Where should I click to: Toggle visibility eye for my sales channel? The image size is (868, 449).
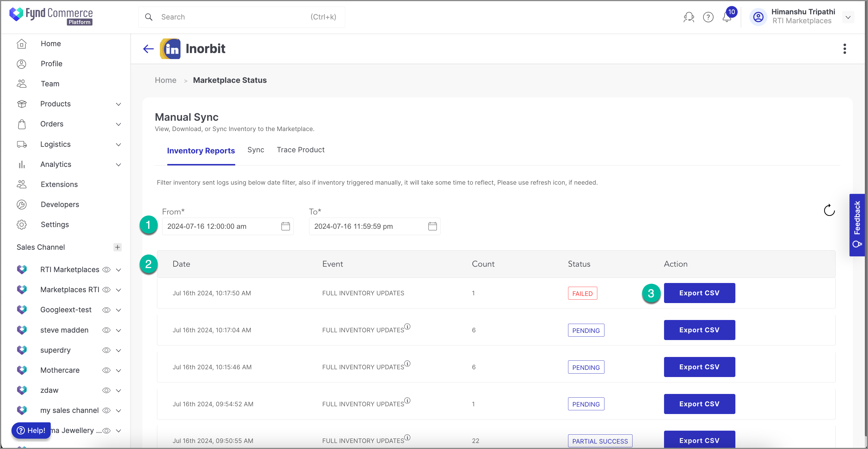[107, 410]
